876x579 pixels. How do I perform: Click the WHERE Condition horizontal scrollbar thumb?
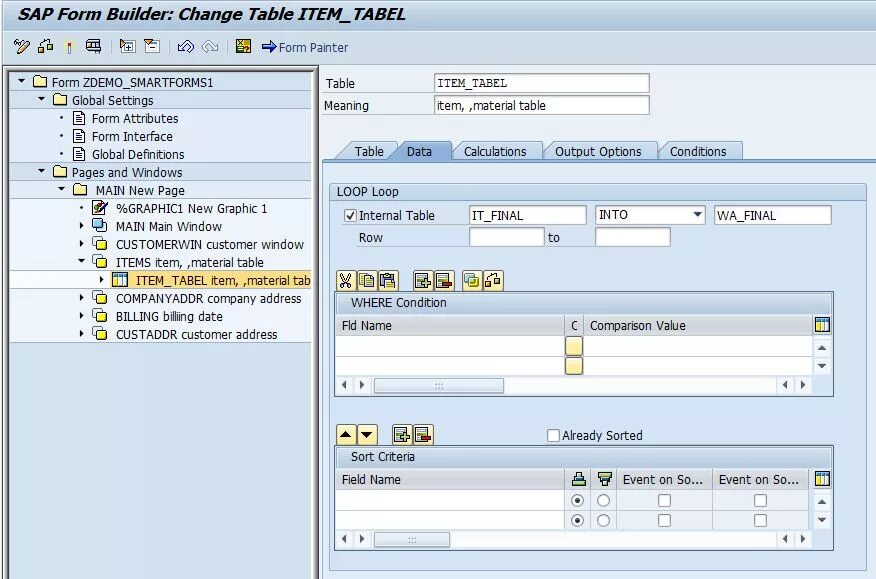click(x=439, y=386)
